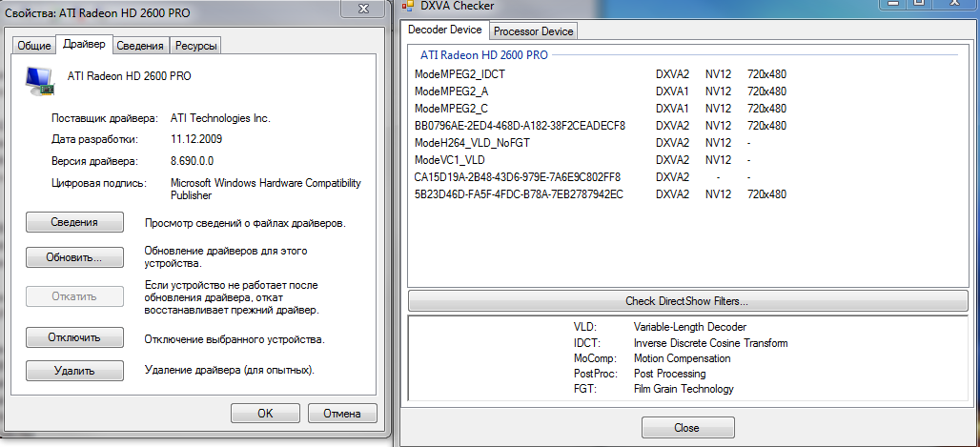Click the device name next to the adapter icon
The image size is (980, 447).
[x=129, y=76]
